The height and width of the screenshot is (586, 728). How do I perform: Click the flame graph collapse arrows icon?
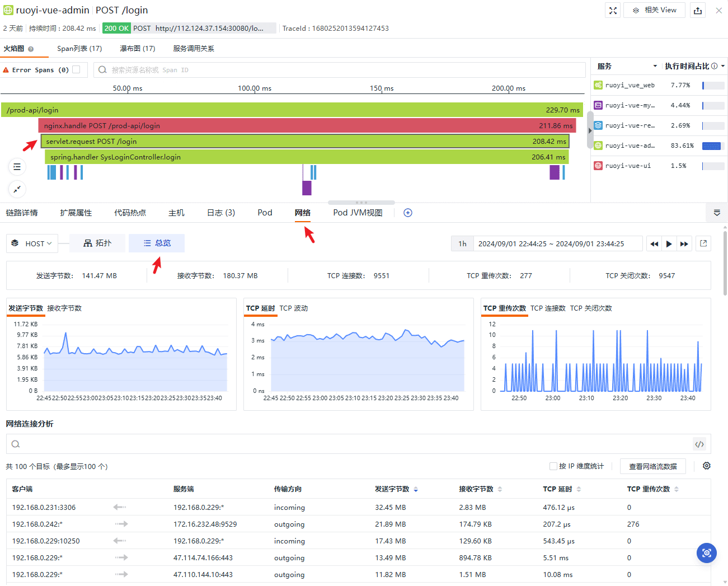[x=17, y=189]
